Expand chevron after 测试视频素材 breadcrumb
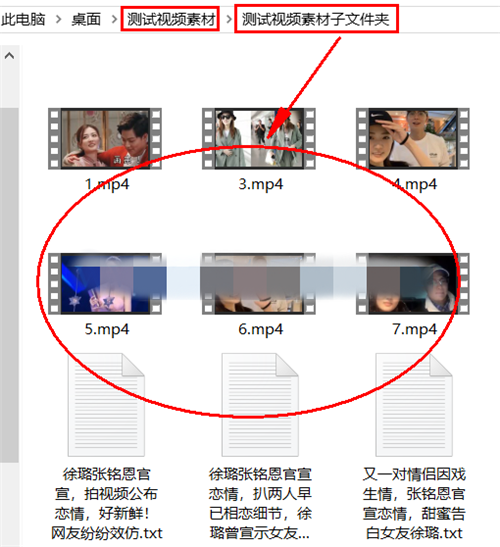The height and width of the screenshot is (547, 500). point(229,19)
